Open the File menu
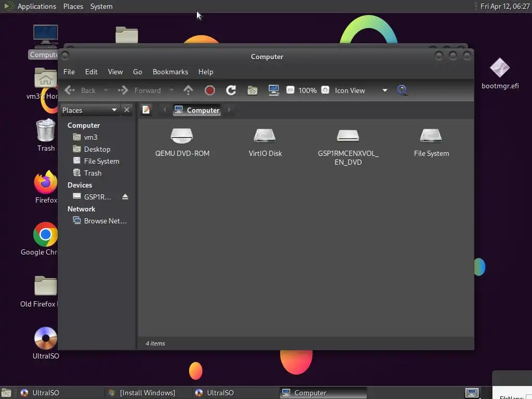 coord(69,72)
